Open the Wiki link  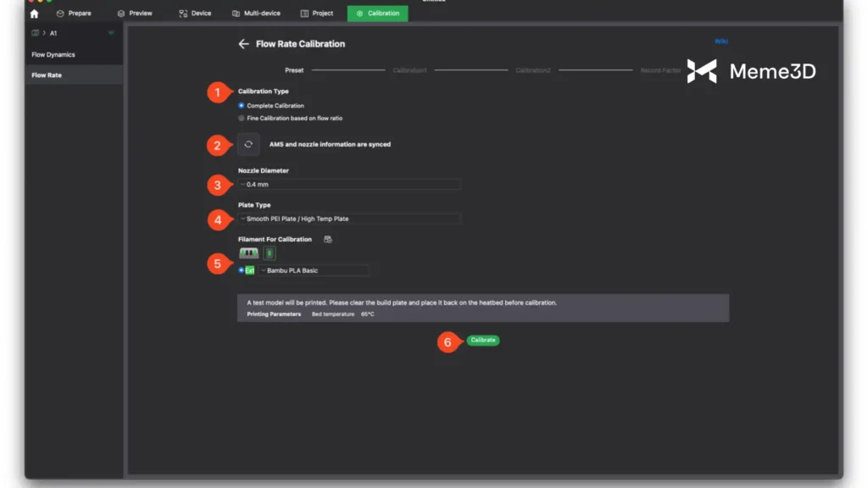[721, 41]
